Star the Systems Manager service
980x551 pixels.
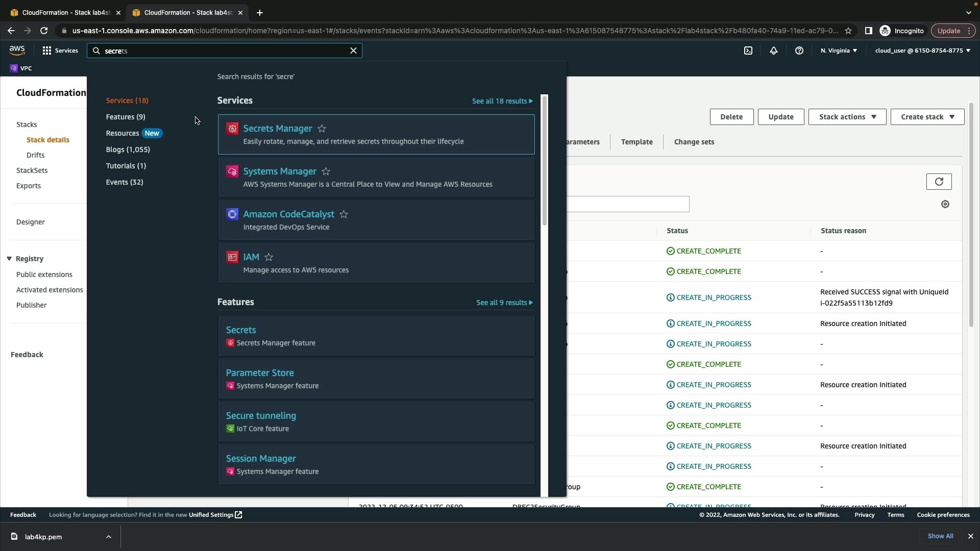click(x=326, y=171)
